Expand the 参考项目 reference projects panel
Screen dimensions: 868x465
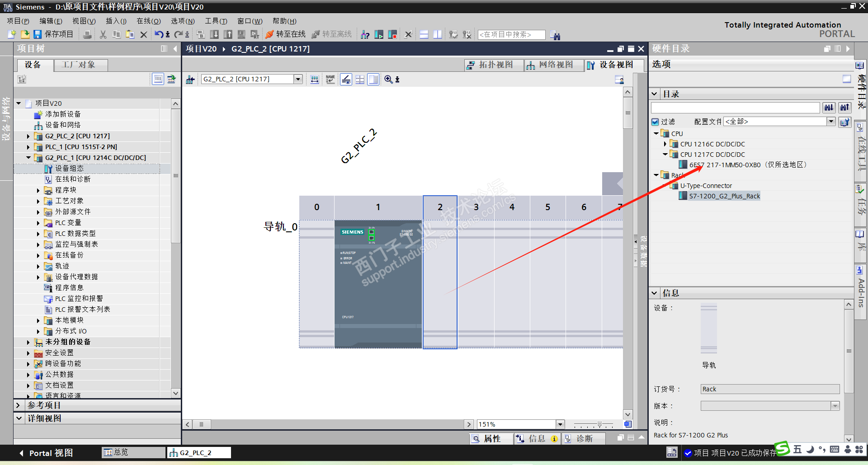point(18,405)
